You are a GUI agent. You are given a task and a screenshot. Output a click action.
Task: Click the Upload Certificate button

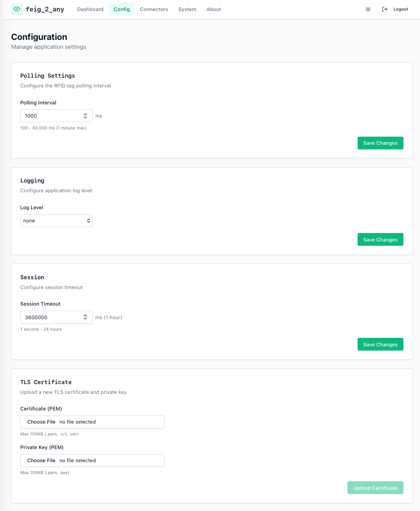[x=375, y=488]
